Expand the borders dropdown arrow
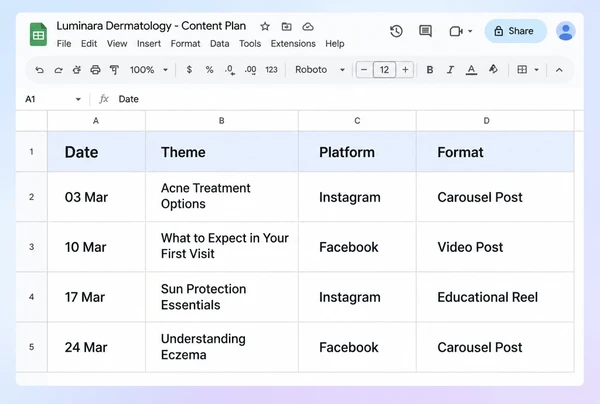The image size is (600, 404). (x=536, y=70)
